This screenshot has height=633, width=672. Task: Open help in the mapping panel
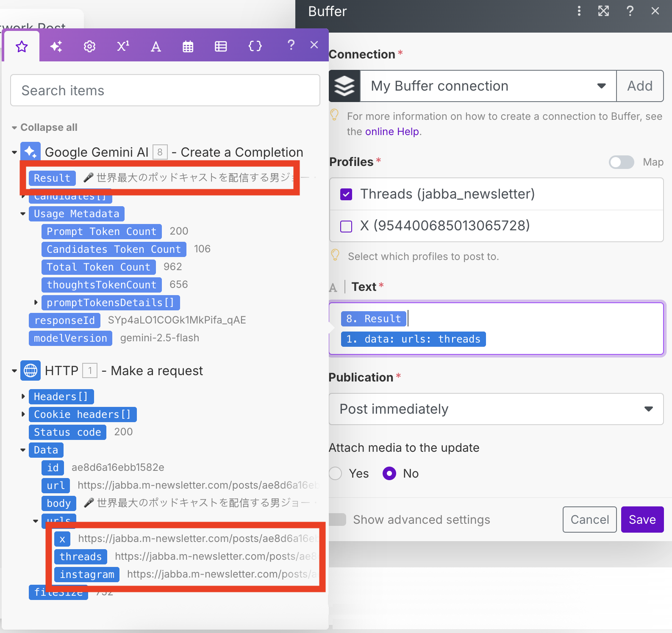click(291, 45)
